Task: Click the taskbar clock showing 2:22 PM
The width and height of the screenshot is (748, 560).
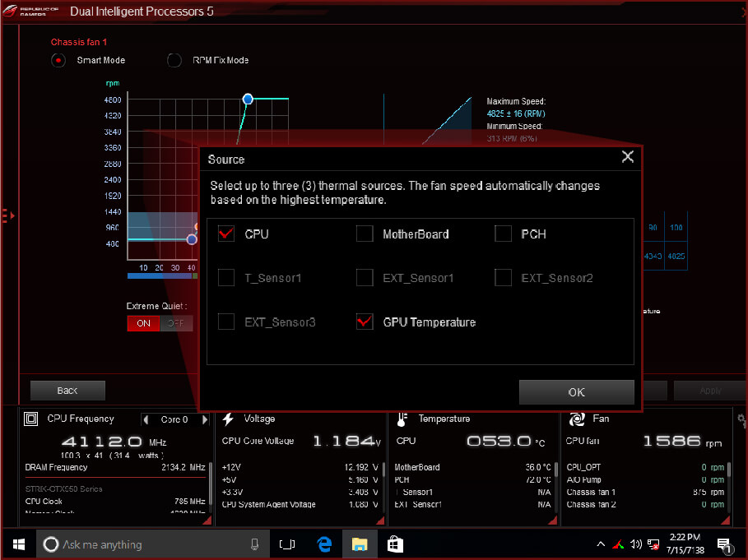Action: (x=685, y=544)
